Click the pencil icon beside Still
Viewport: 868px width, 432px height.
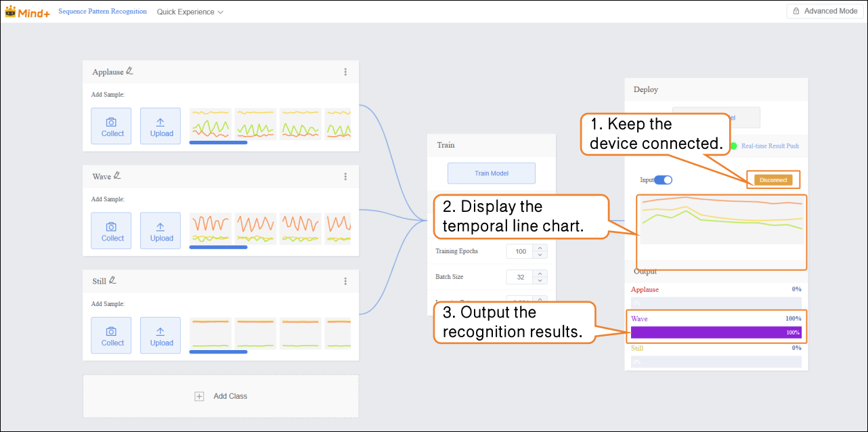point(113,280)
